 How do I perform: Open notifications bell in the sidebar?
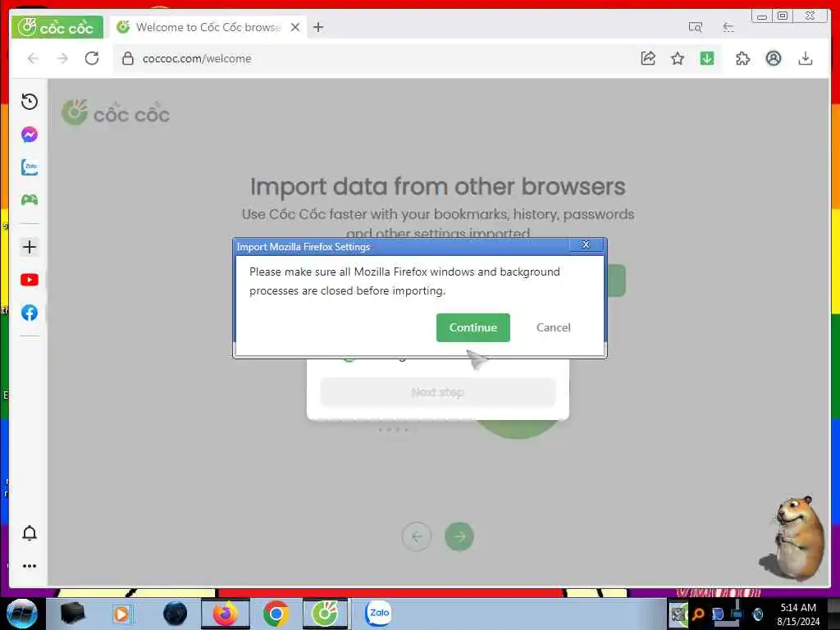[x=30, y=533]
